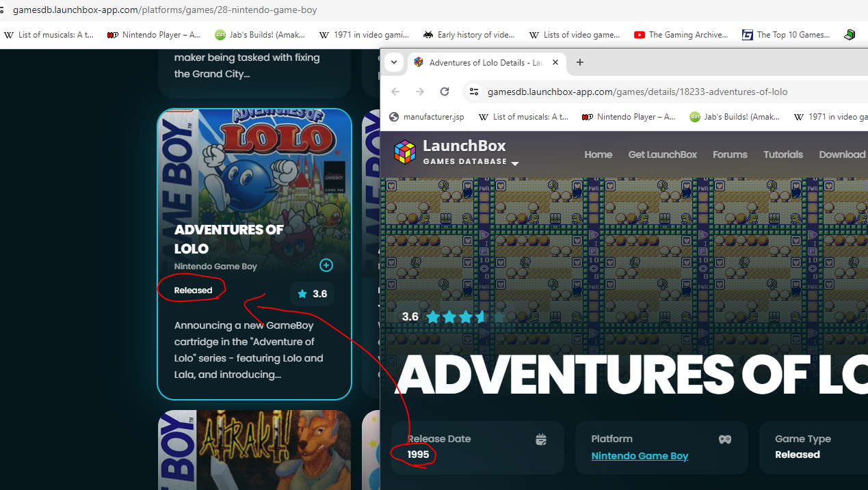
Task: Select the 1995 release date value
Action: [419, 454]
